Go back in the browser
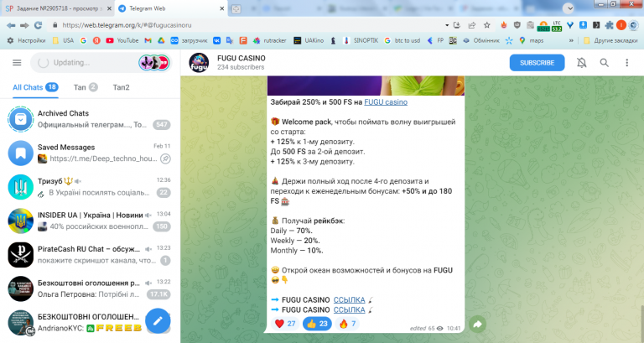The height and width of the screenshot is (343, 644). coord(11,25)
